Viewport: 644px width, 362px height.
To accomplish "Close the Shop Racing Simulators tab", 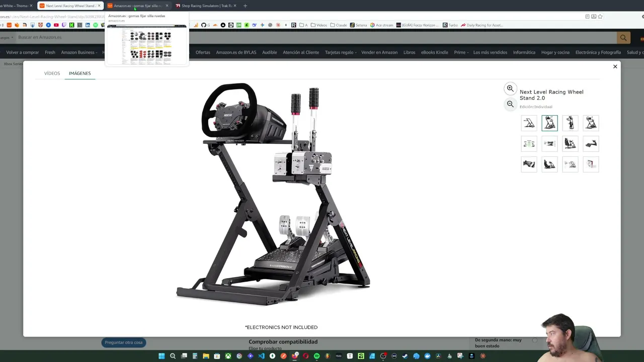I will click(235, 6).
